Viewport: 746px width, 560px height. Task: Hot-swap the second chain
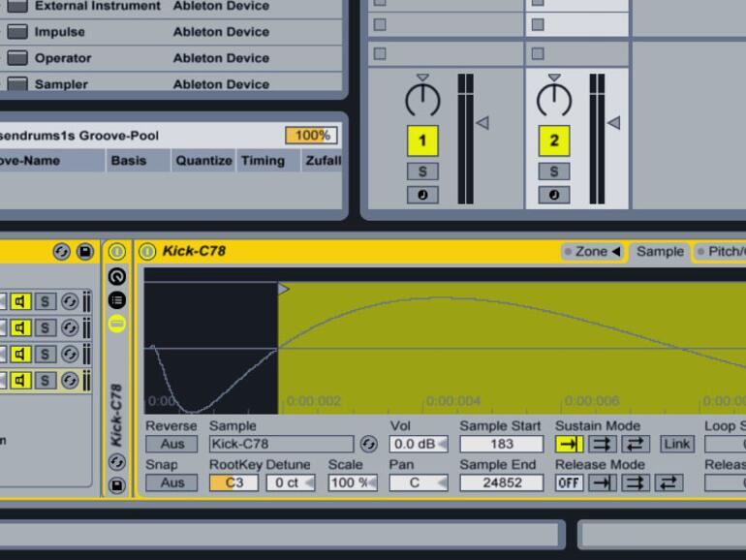pos(70,327)
